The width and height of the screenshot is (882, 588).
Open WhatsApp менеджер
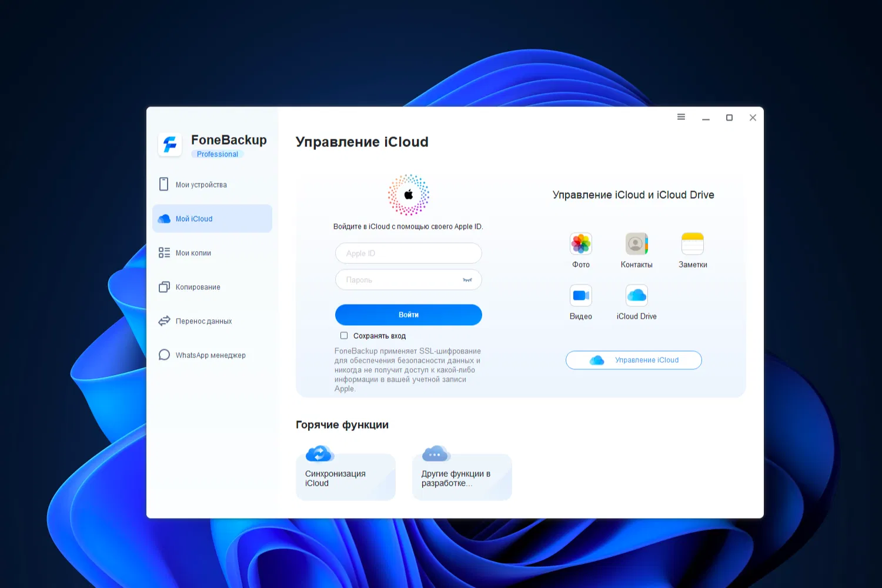pyautogui.click(x=212, y=355)
